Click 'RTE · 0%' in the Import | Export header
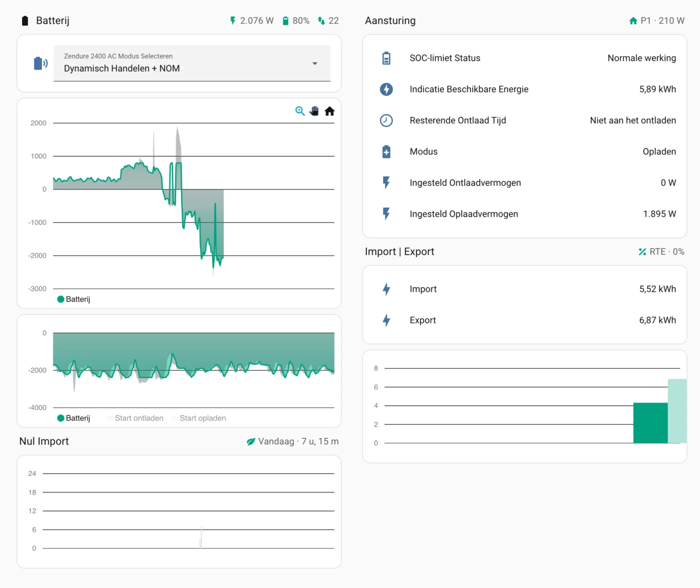 (667, 251)
